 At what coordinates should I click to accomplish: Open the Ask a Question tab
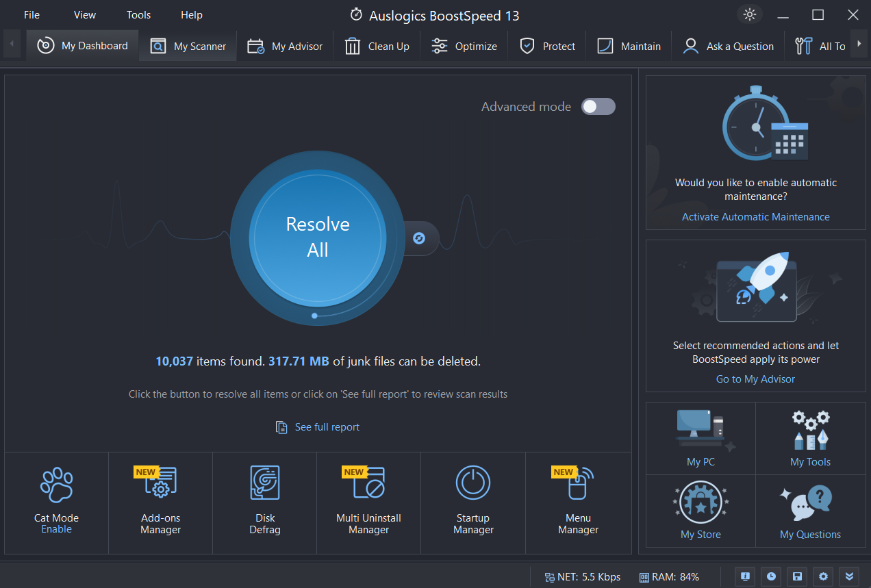pos(728,46)
